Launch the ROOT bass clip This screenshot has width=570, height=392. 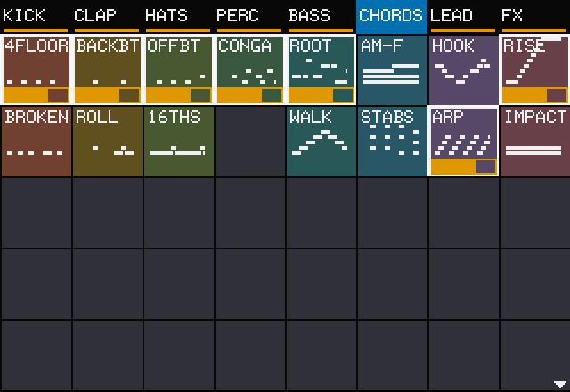click(321, 69)
